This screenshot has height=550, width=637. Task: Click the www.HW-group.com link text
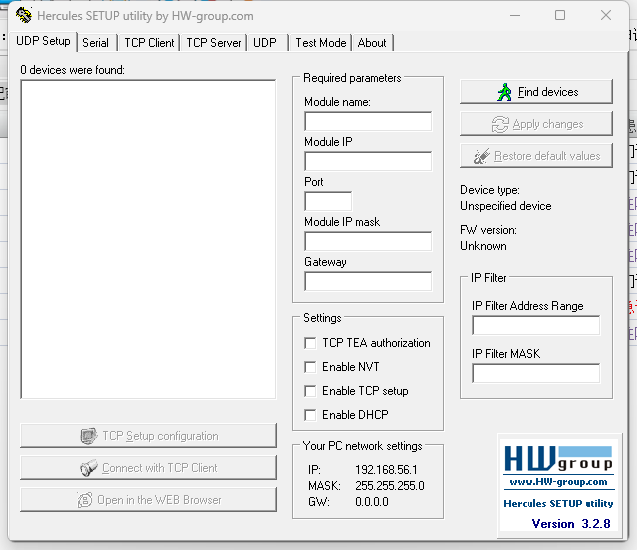pyautogui.click(x=559, y=482)
